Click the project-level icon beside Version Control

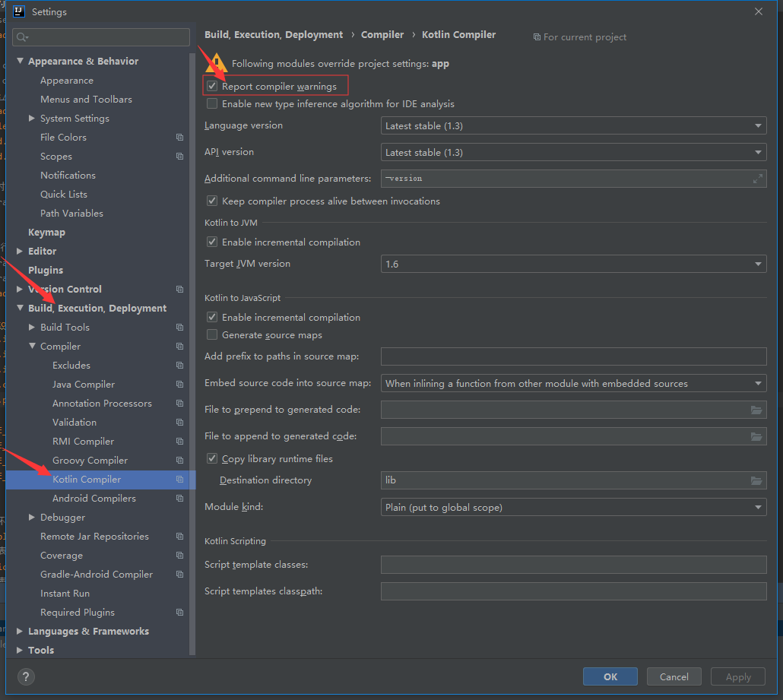(179, 289)
